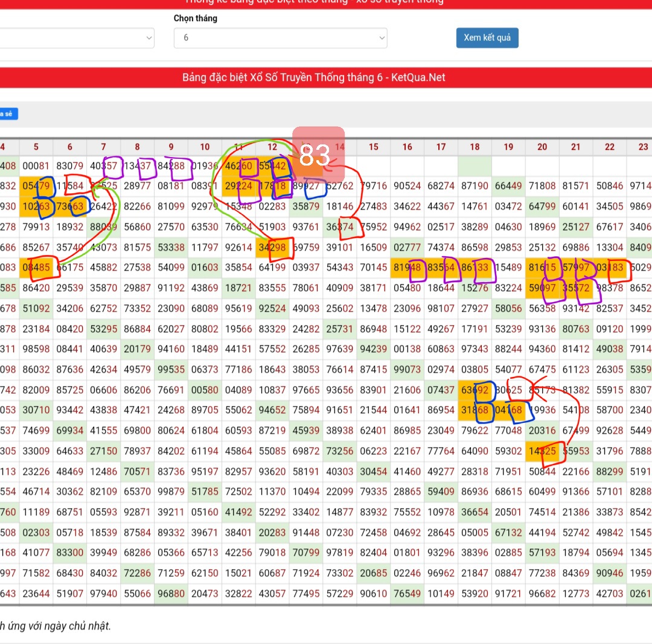Click the red Bảng đặc biệt Xổ Số title bar
This screenshot has height=644, width=652.
[x=326, y=77]
